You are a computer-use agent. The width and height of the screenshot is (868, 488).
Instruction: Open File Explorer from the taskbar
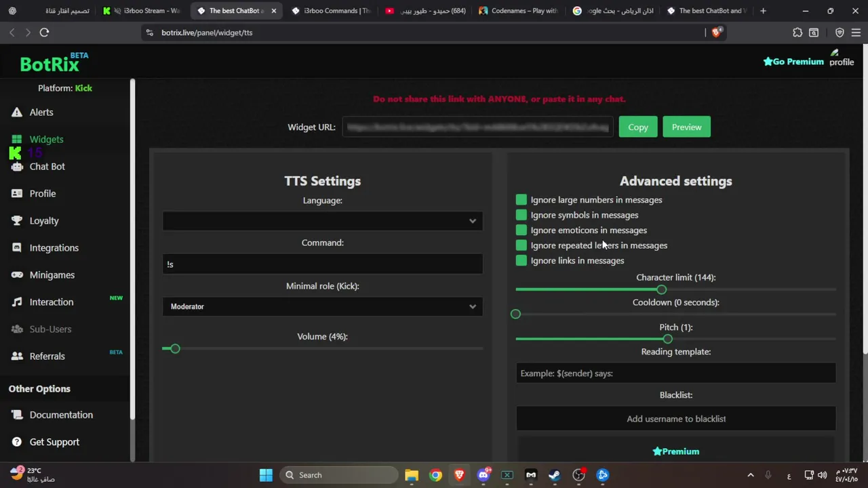tap(412, 475)
